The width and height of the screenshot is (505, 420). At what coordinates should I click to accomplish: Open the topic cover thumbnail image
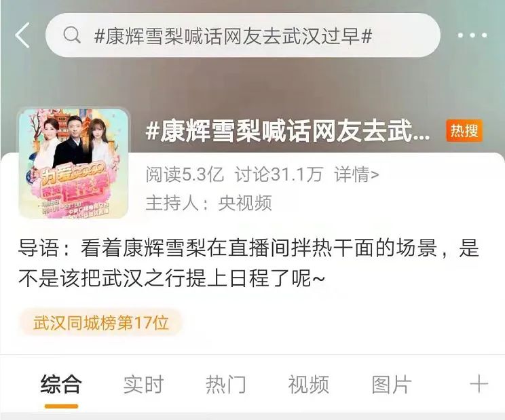[74, 164]
